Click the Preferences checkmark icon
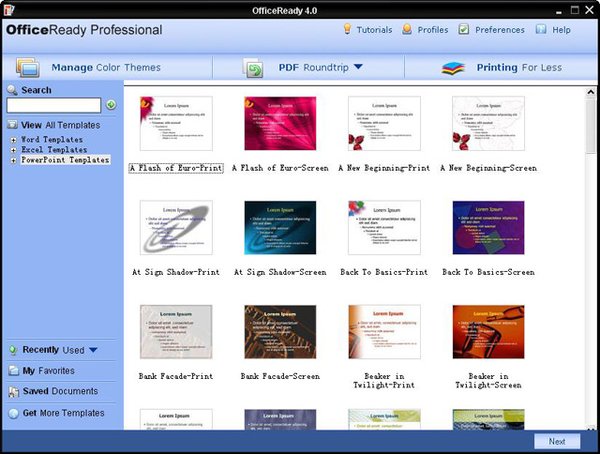 pos(464,29)
